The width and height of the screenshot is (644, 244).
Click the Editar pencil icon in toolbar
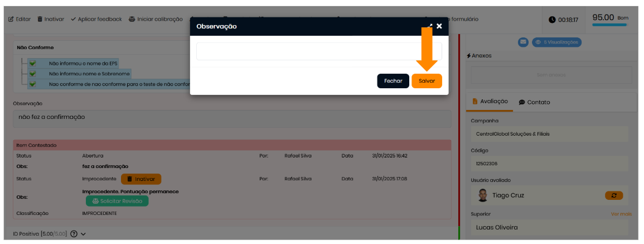coord(11,20)
